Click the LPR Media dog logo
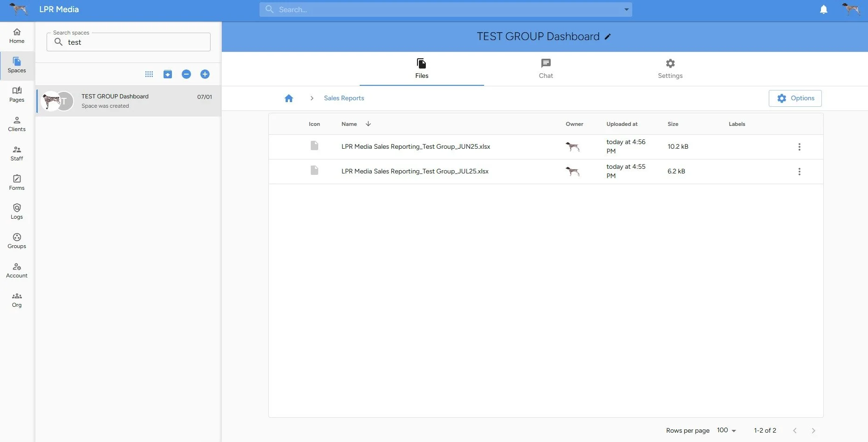 coord(19,9)
